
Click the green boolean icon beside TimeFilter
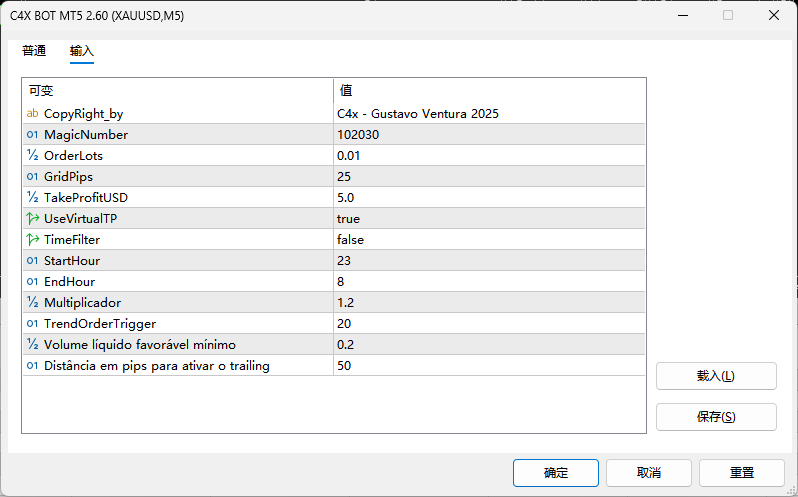(x=33, y=240)
